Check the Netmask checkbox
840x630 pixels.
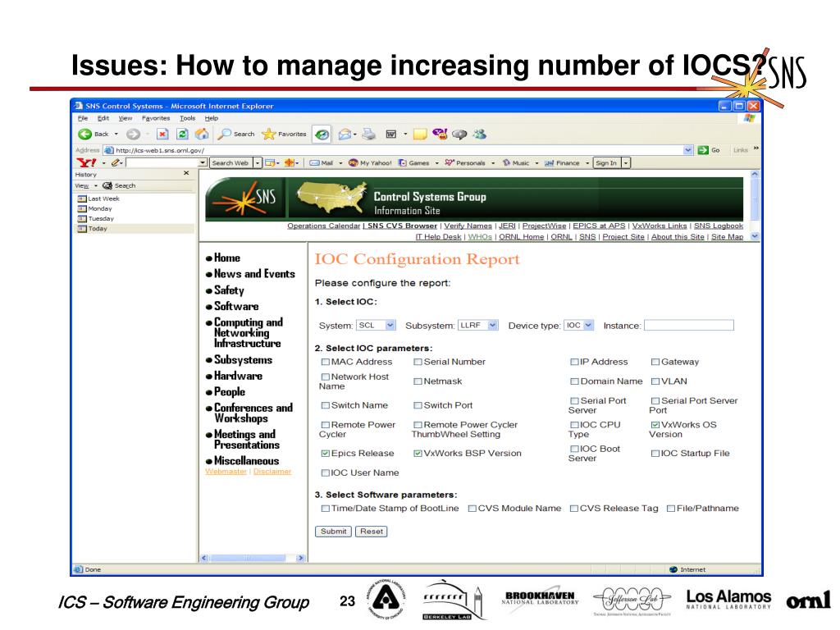(418, 381)
